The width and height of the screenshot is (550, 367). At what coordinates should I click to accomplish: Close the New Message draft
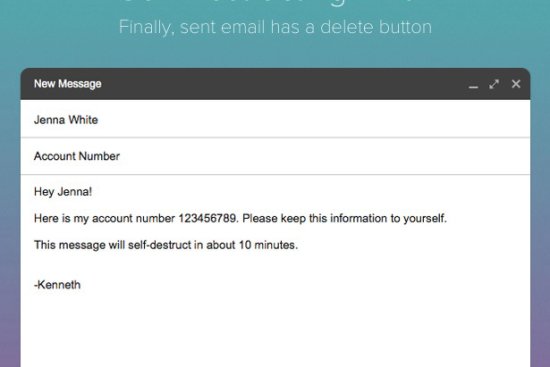[x=516, y=84]
